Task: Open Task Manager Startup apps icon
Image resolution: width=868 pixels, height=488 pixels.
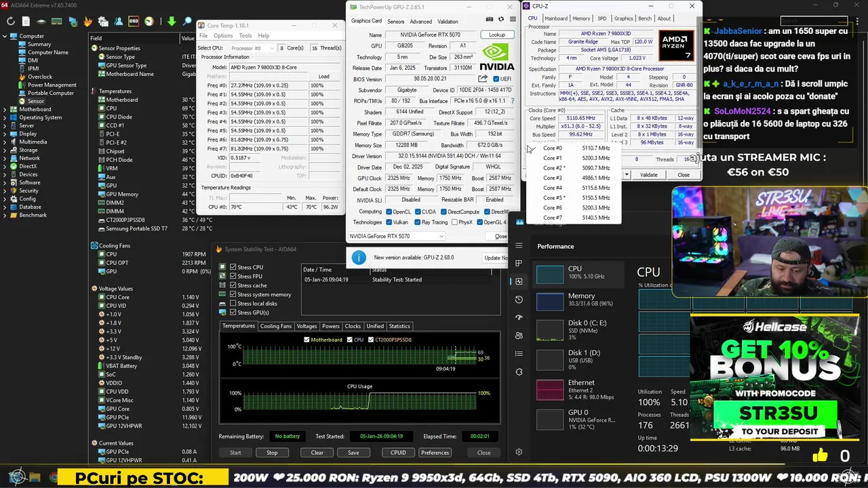Action: click(x=519, y=317)
